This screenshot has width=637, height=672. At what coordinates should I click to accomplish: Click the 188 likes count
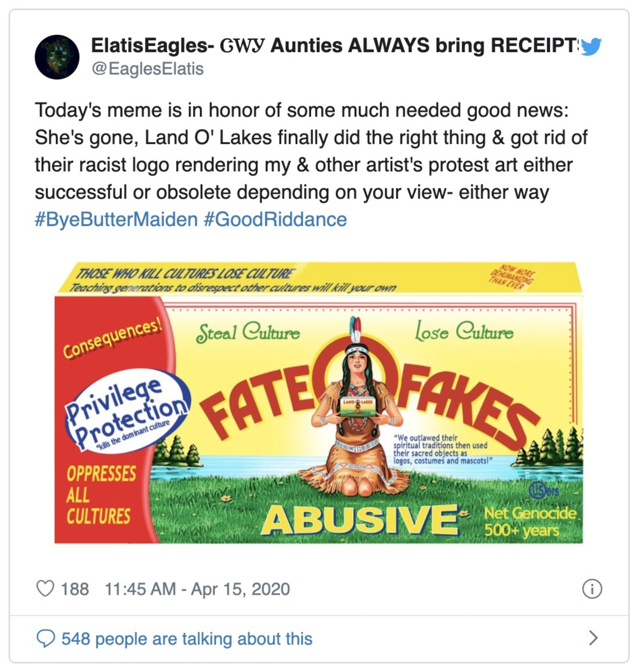(x=75, y=589)
